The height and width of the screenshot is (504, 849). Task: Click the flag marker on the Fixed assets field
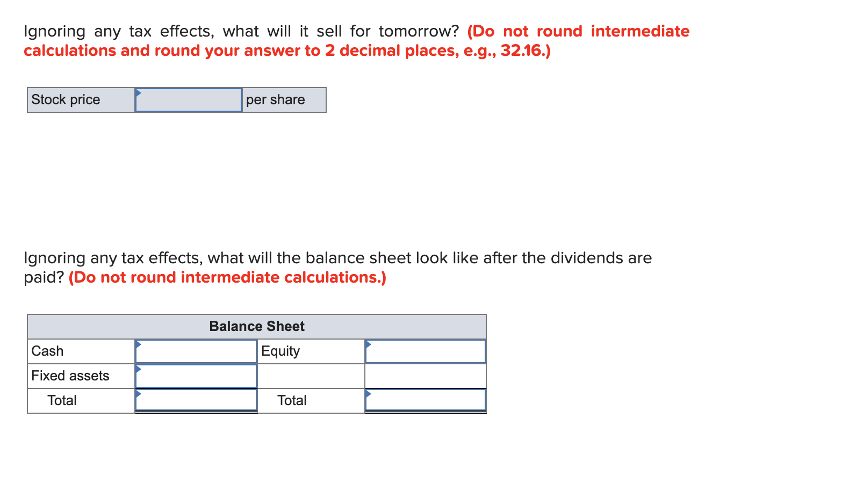(x=140, y=369)
